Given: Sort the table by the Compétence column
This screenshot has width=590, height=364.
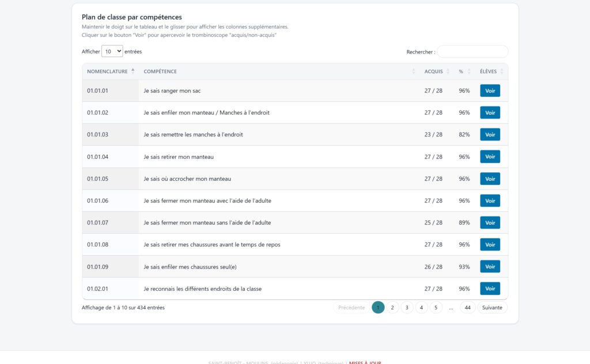Looking at the screenshot, I should (x=279, y=71).
